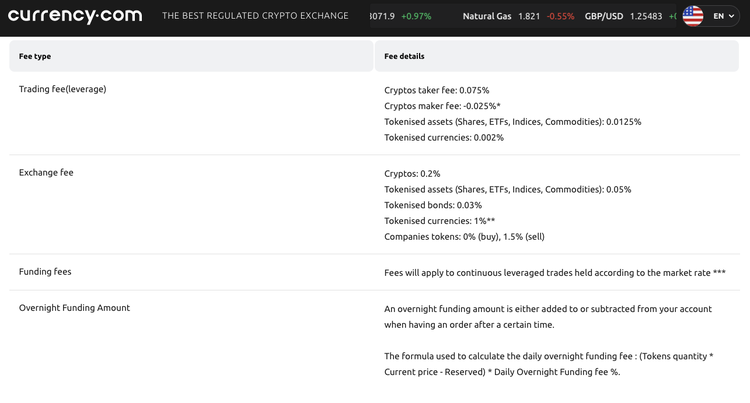
Task: Click the 'Best Regulated Crypto Exchange' tagline
Action: coord(255,16)
